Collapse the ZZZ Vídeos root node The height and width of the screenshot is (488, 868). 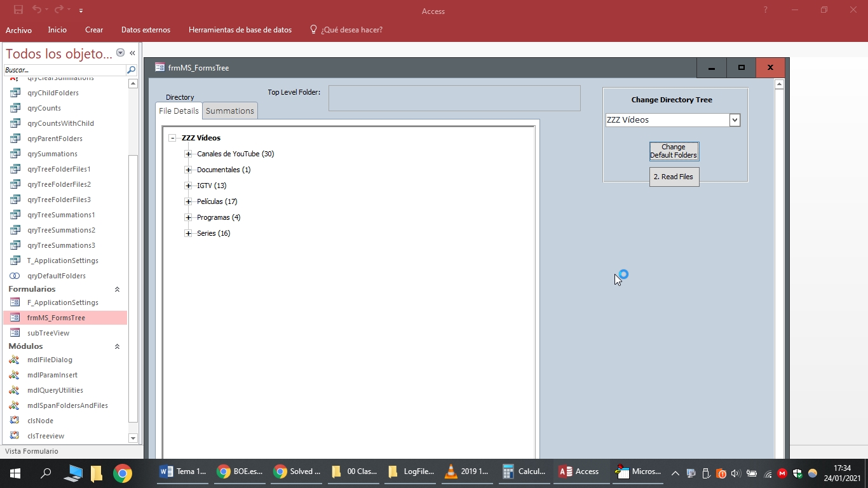click(x=172, y=138)
